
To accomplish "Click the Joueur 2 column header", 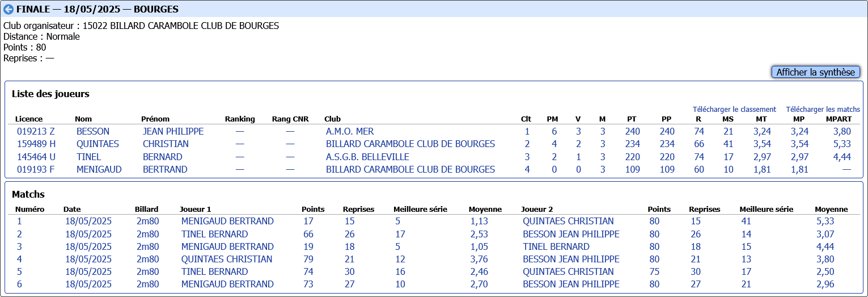I will 537,210.
